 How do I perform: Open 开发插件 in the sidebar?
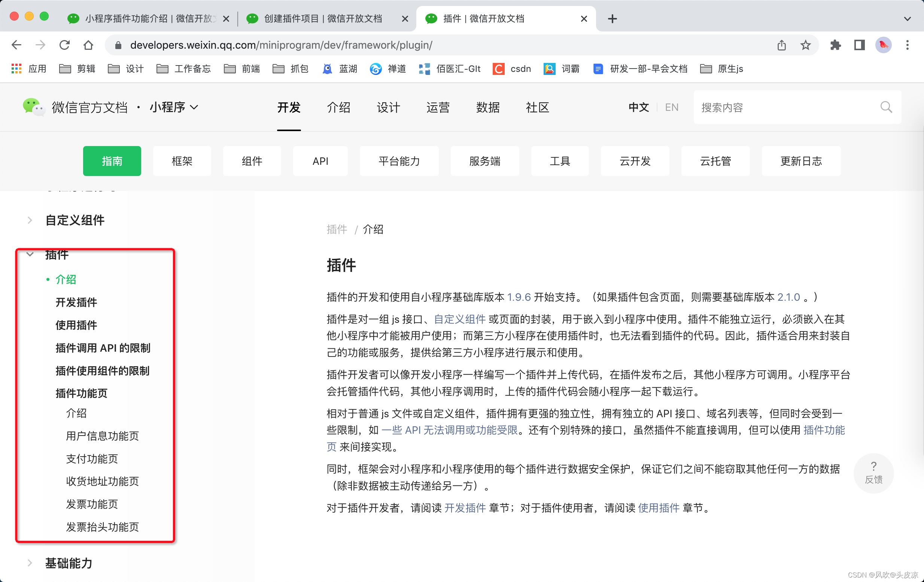coord(76,302)
